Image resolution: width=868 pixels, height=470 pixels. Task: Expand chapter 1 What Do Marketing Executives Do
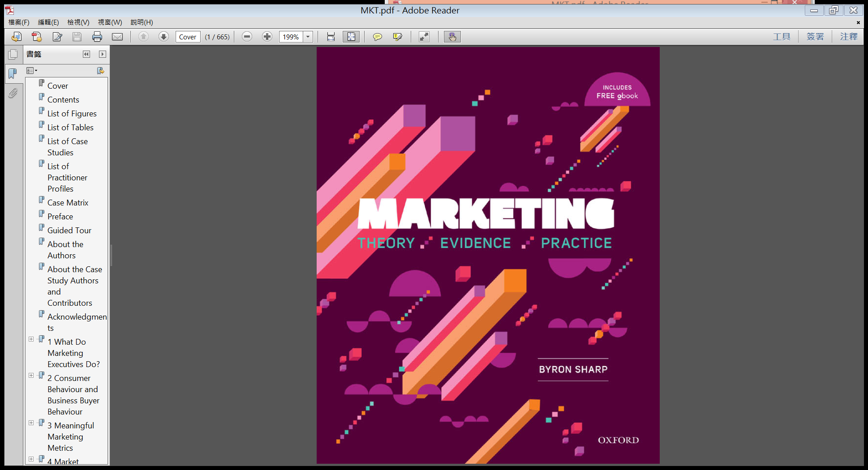pos(31,339)
